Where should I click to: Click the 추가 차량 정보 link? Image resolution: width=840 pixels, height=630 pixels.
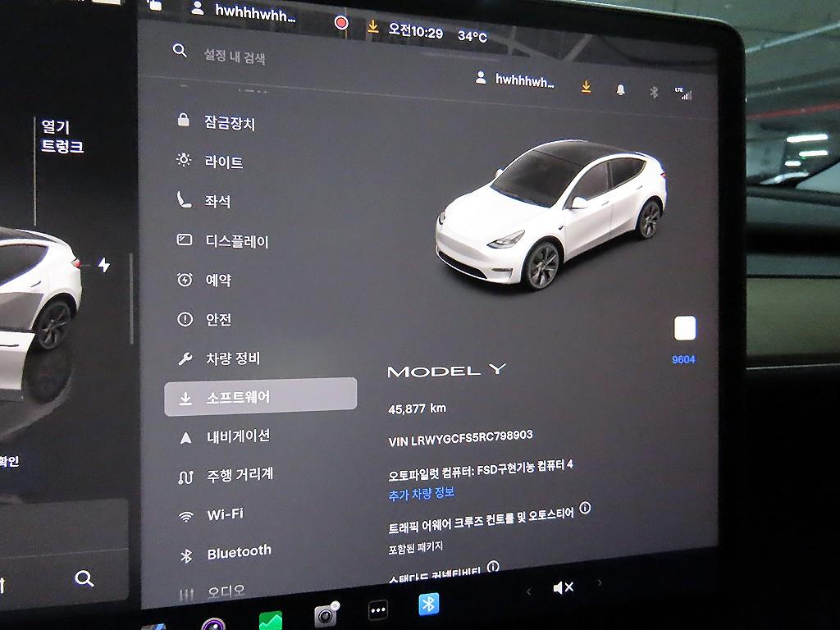422,493
